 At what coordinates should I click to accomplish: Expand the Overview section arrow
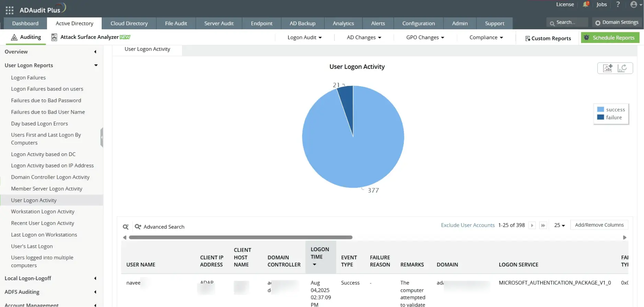[95, 52]
